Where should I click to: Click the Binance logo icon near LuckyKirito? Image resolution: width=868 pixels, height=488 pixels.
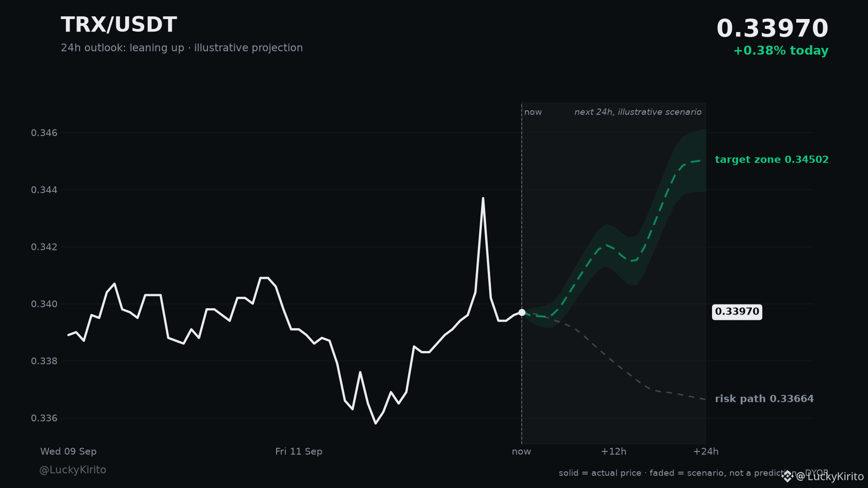(788, 476)
